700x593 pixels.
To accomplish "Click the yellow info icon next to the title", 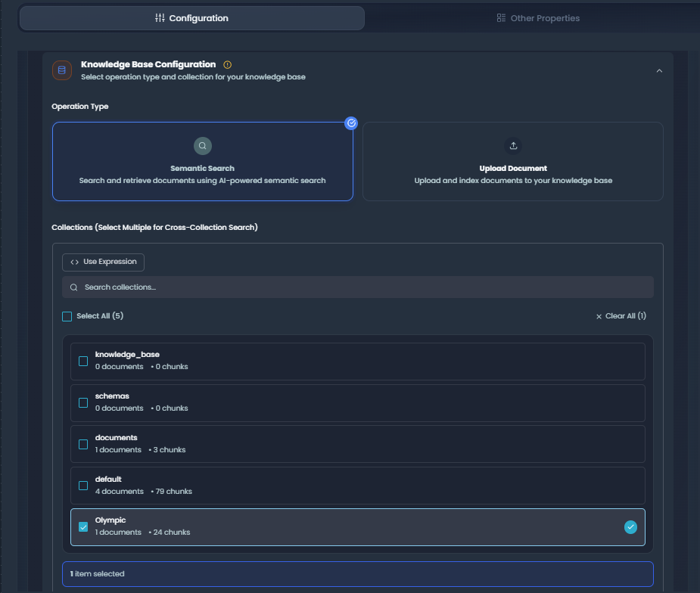I will [x=228, y=65].
